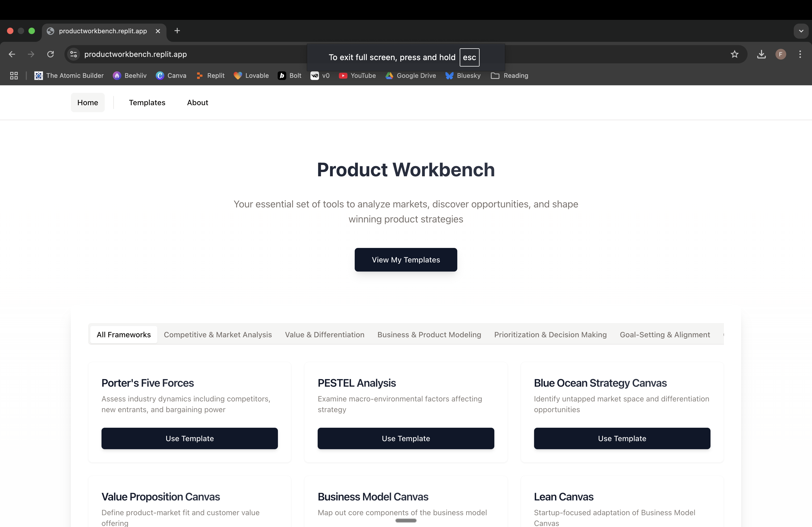Click the site information icon in address bar
The height and width of the screenshot is (527, 812).
[x=73, y=54]
